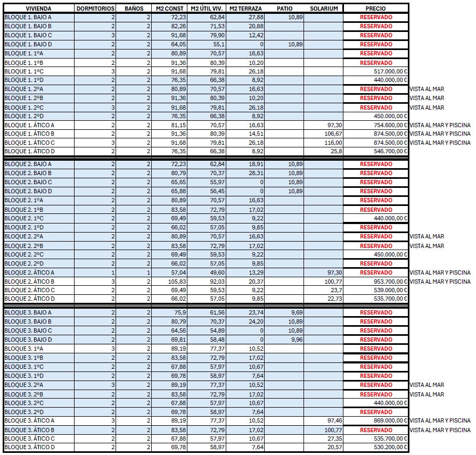
Task: Click the M2 TERRAZA header cell
Action: click(245, 9)
